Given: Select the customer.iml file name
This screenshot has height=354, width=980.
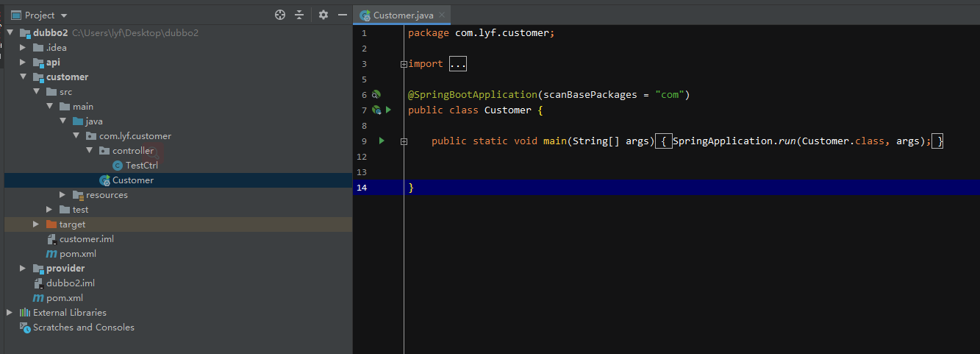Looking at the screenshot, I should click(87, 239).
